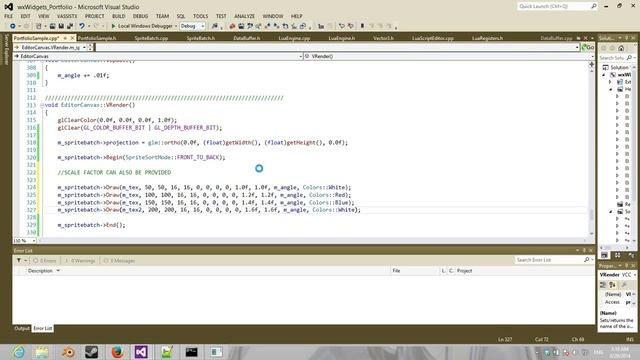Screen dimensions: 640x360
Task: Toggle the 0 Messages filter
Action: pos(119,260)
